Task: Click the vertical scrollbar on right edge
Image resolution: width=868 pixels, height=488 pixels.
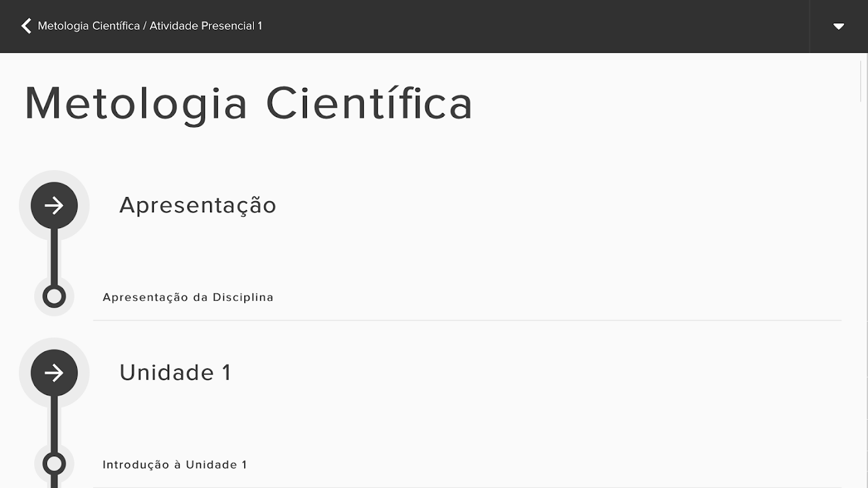Action: click(x=861, y=81)
